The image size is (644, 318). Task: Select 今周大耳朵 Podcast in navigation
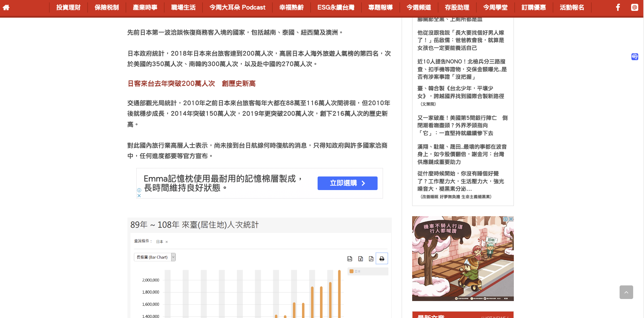(x=237, y=7)
